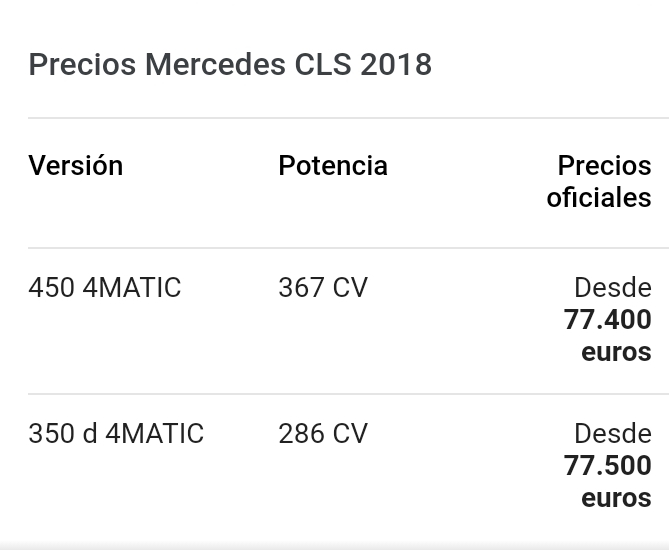Click the word oficiales in the header
Screen dimensions: 669x554
pyautogui.click(x=599, y=198)
